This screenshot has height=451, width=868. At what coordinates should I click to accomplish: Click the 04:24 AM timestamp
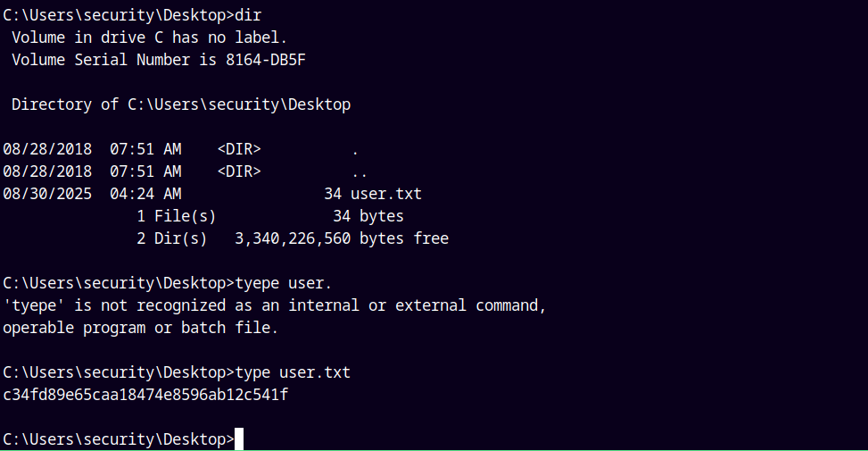(145, 194)
